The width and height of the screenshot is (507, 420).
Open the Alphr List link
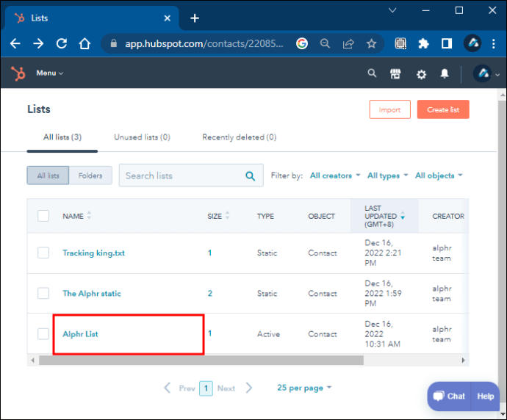[x=80, y=334]
